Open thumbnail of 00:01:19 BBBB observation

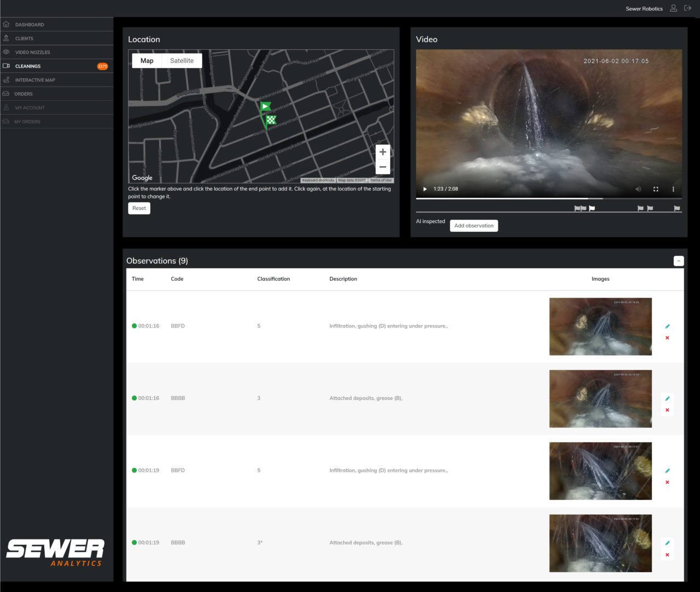click(x=600, y=543)
